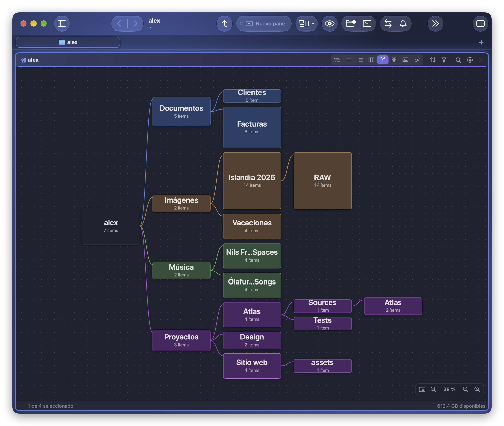Switch to outline tree view
This screenshot has width=504, height=426.
pos(337,60)
